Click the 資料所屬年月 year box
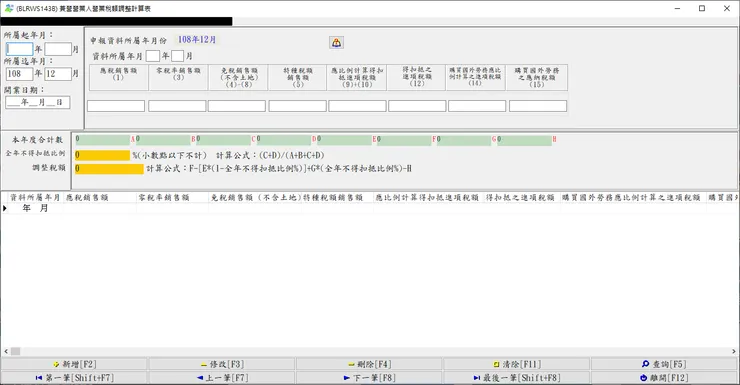This screenshot has height=385, width=740. point(152,56)
